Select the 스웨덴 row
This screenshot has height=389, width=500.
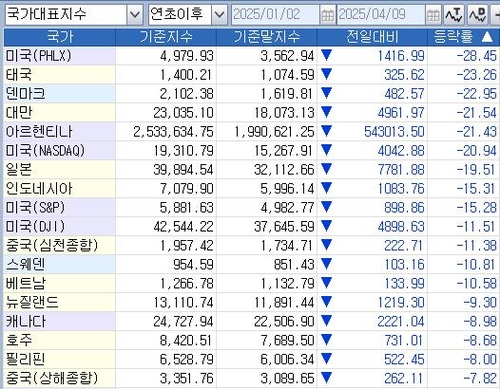pos(252,265)
